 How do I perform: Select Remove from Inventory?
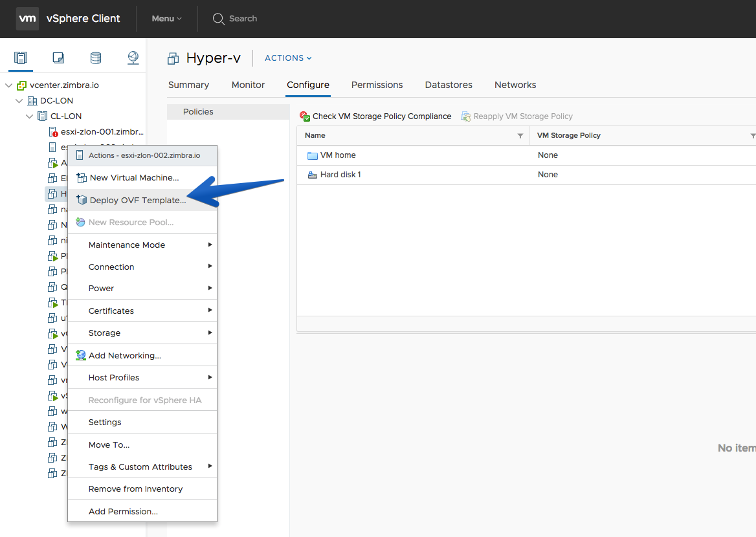click(142, 488)
